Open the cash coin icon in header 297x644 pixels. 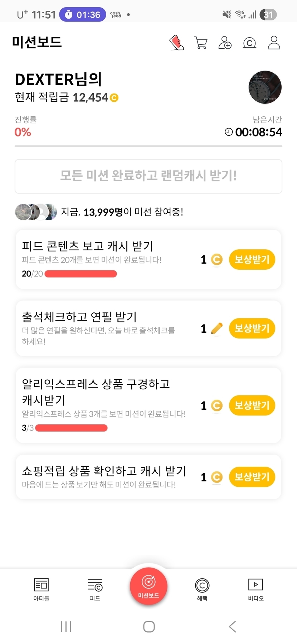249,43
